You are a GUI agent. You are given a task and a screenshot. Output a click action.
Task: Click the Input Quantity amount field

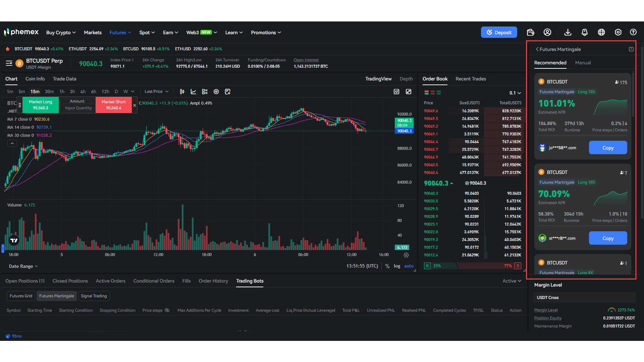click(77, 108)
